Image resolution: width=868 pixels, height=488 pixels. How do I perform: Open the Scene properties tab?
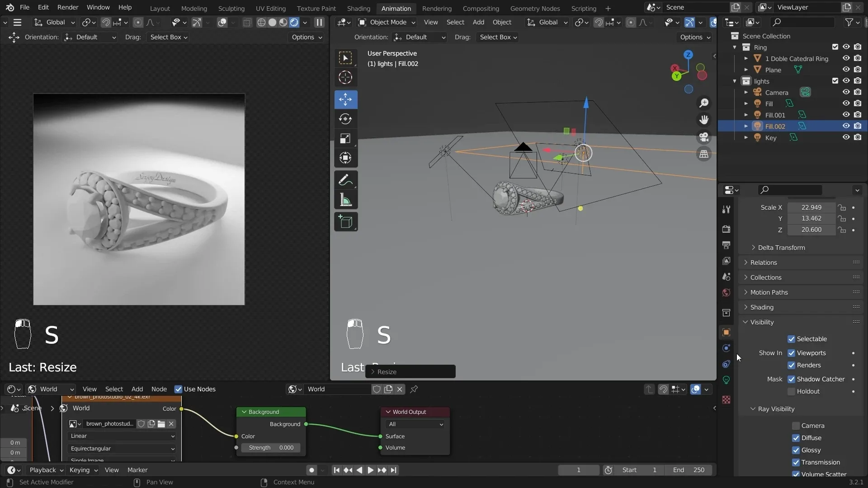click(726, 277)
